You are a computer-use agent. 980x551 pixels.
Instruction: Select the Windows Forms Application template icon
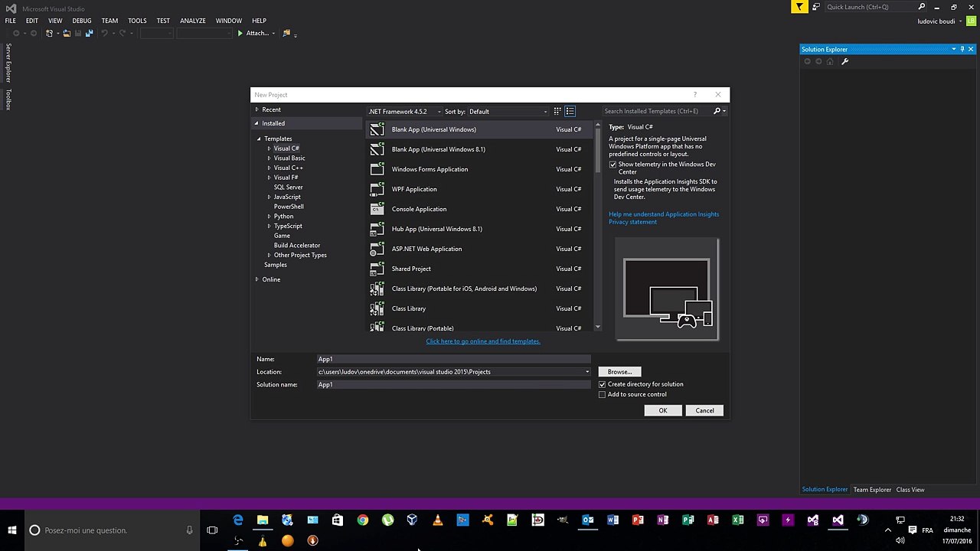pyautogui.click(x=377, y=169)
